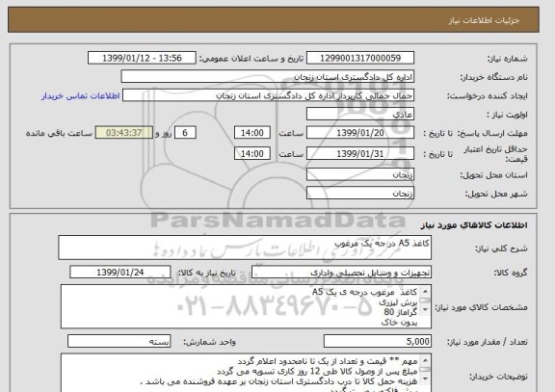This screenshot has width=555, height=392.
Task: Click the label نام دستگاه خریدار
Action: 493,77
